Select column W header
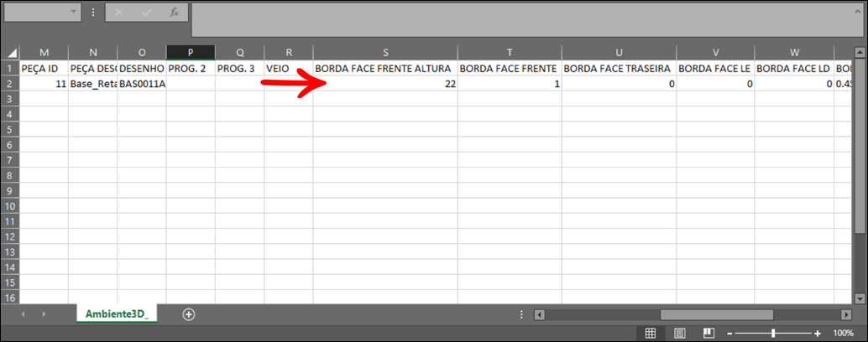The height and width of the screenshot is (342, 868). pyautogui.click(x=794, y=53)
